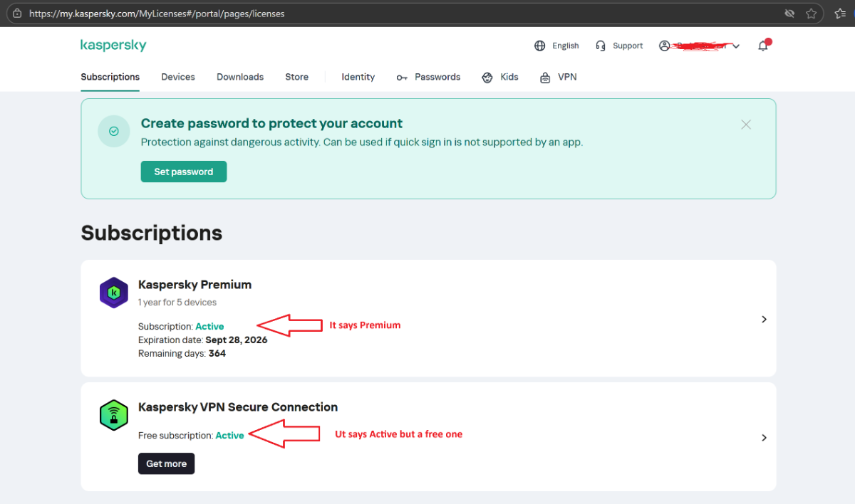
Task: Click the Kaspersky Premium product icon
Action: 114,293
